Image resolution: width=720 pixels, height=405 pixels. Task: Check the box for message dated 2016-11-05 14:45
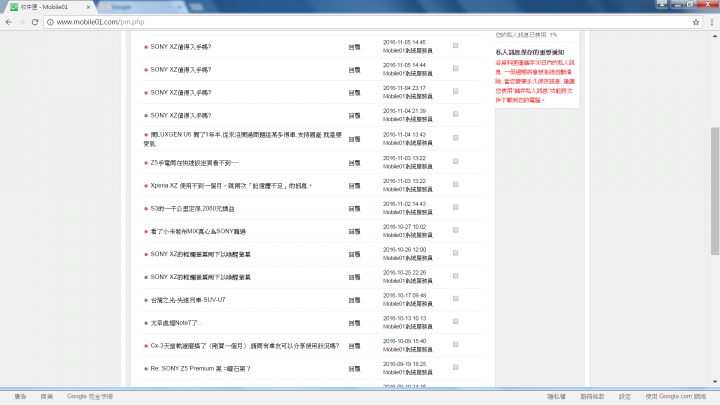(x=456, y=45)
